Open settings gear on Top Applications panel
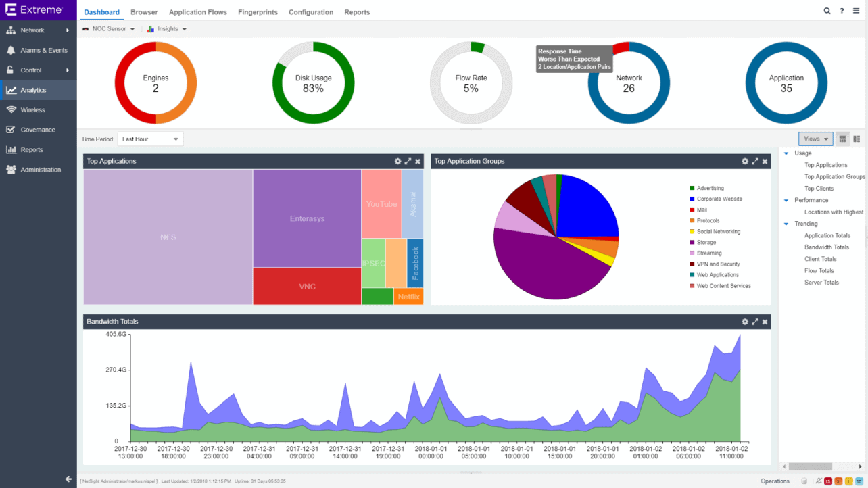The height and width of the screenshot is (488, 868). point(397,161)
